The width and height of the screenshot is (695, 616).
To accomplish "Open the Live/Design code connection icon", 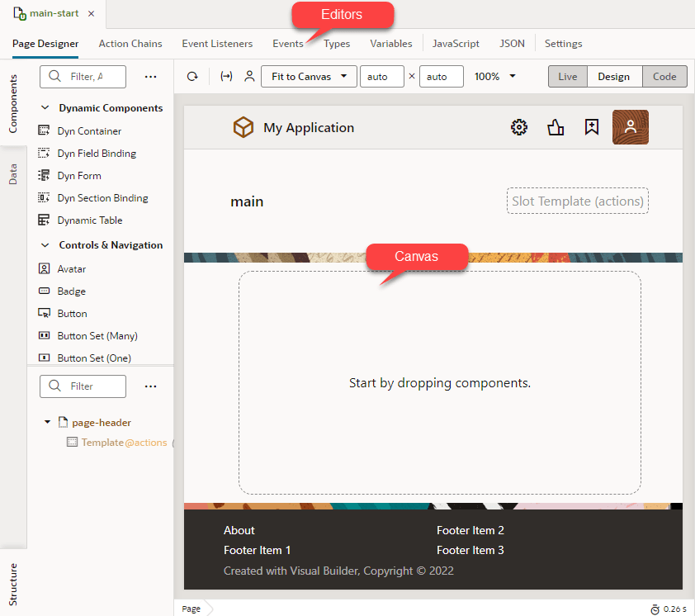I will (x=225, y=76).
